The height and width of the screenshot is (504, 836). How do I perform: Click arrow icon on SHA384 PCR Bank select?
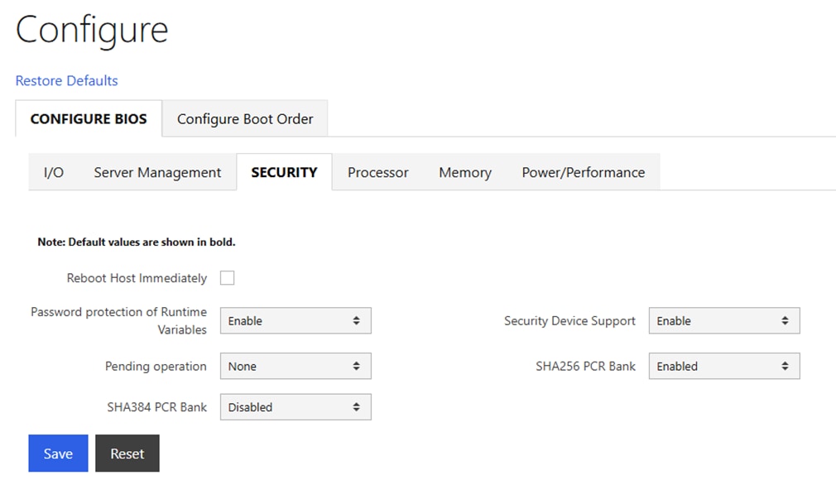pos(356,407)
